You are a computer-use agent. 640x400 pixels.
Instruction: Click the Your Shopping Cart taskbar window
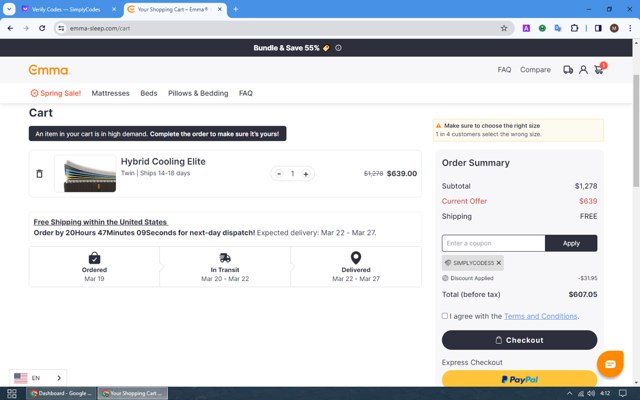[x=133, y=393]
